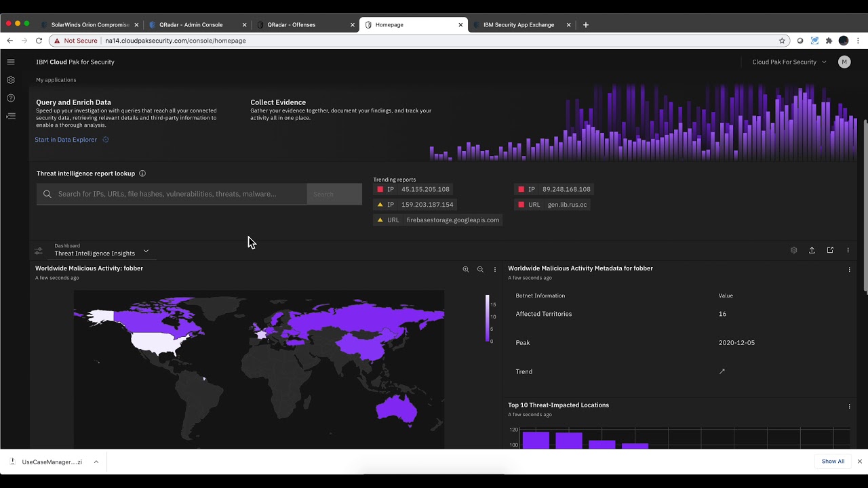The width and height of the screenshot is (868, 488).
Task: Open the hamburger navigation menu
Action: [11, 62]
